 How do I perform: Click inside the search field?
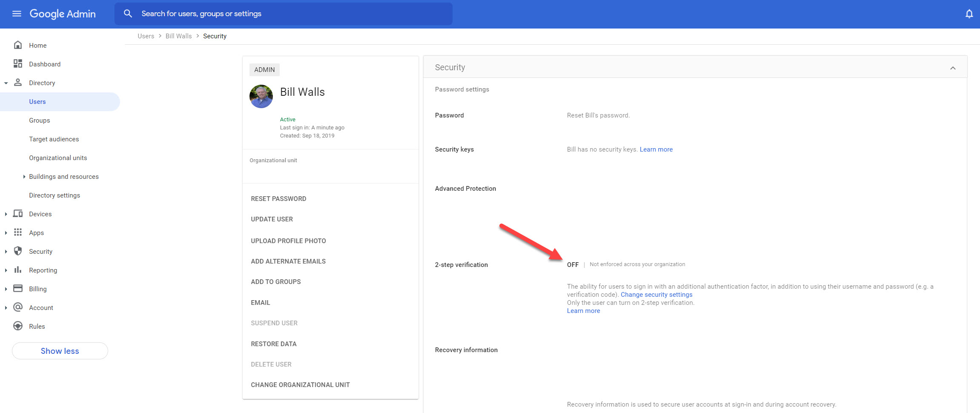coord(281,13)
